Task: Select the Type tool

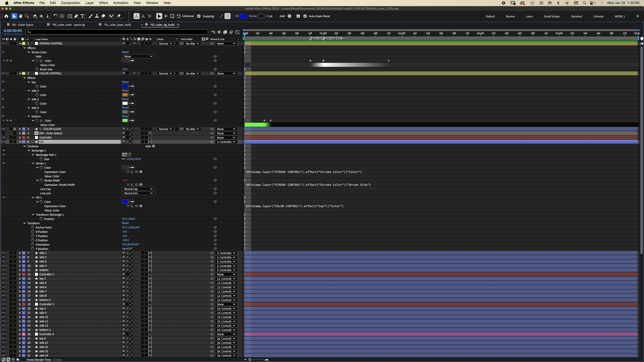Action: [x=83, y=16]
